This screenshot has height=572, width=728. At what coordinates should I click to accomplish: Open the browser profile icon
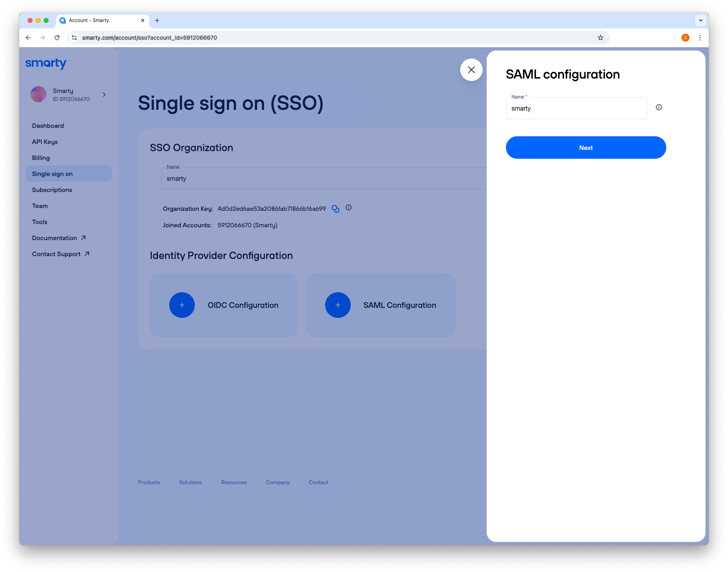686,37
